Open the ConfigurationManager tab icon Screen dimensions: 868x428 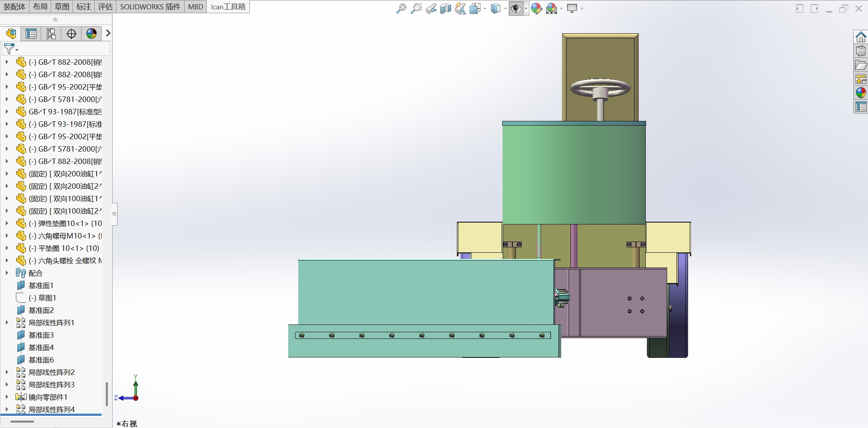click(x=51, y=34)
